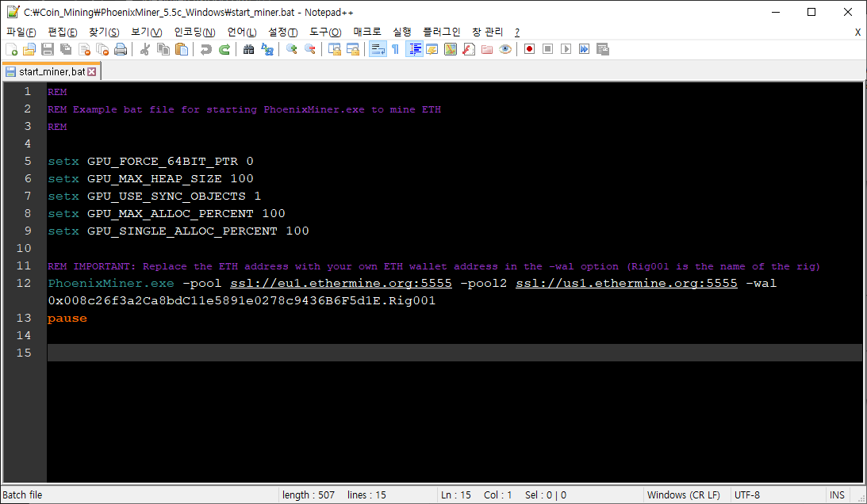867x504 pixels.
Task: Open the Document Map panel
Action: pyautogui.click(x=451, y=50)
